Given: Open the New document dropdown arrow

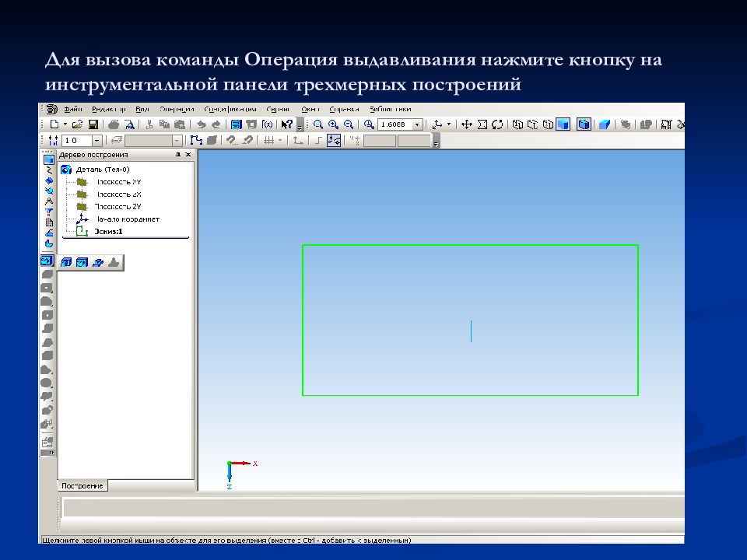Looking at the screenshot, I should [65, 124].
